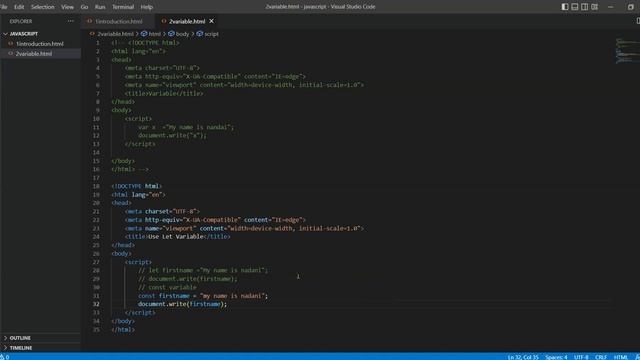Open the Help menu
This screenshot has height=360, width=640.
147,7
